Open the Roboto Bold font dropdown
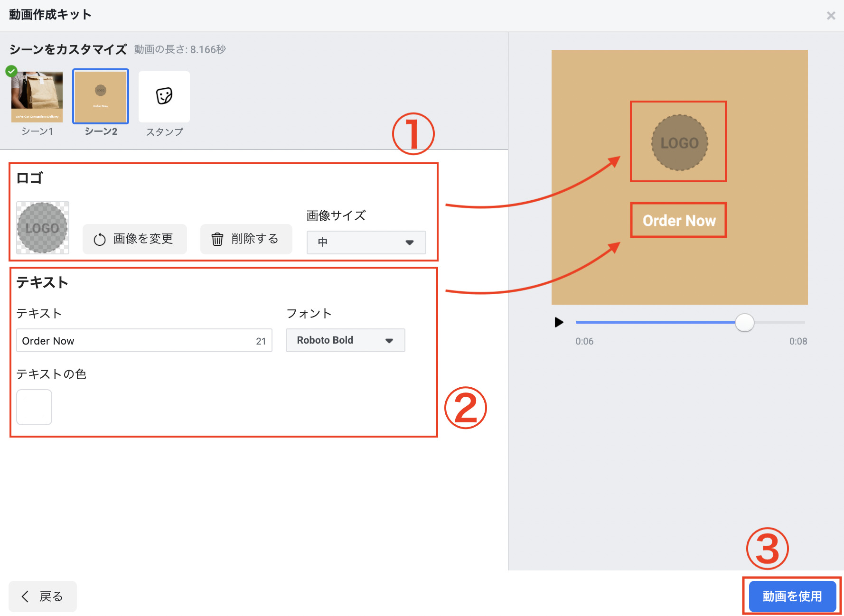The image size is (844, 616). pyautogui.click(x=345, y=340)
